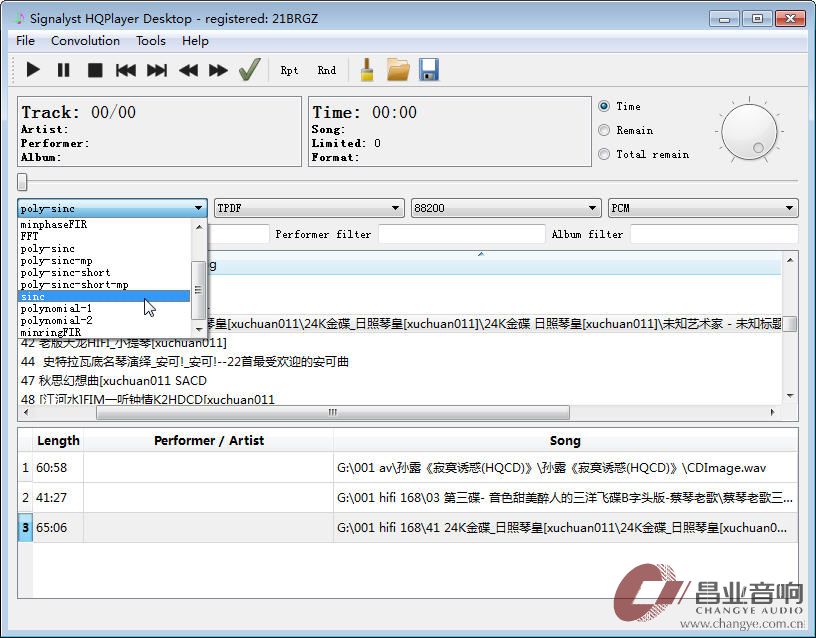Screen dimensions: 816x638
Task: Rewind using the double-left arrow icon
Action: (x=188, y=70)
